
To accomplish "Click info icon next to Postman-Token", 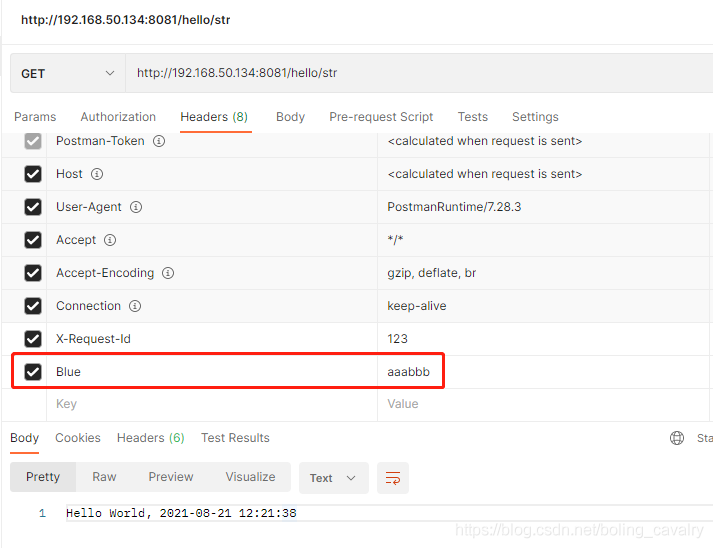I will click(x=159, y=141).
